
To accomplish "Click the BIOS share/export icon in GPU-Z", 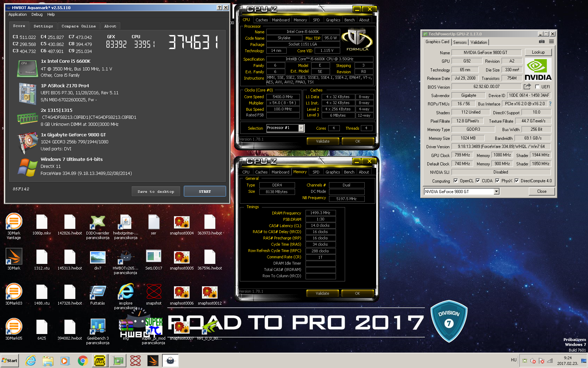I will click(x=527, y=87).
